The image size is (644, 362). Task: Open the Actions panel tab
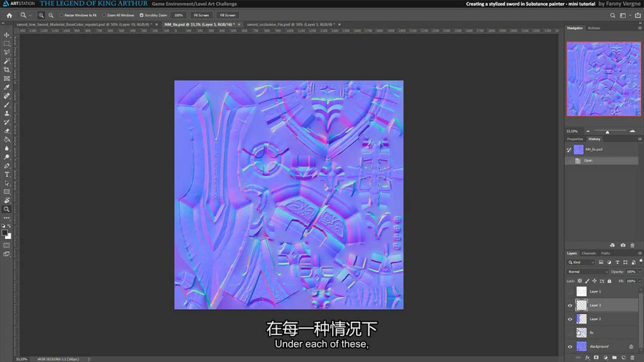(594, 28)
